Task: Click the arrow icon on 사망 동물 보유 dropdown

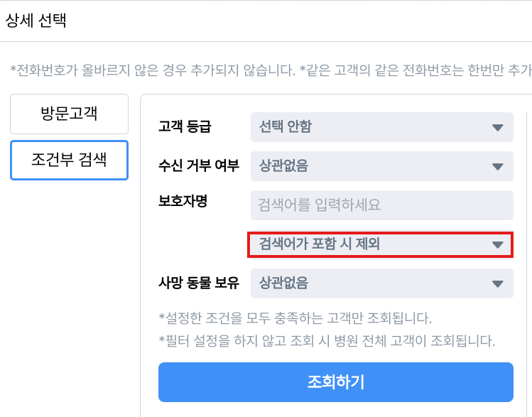Action: pyautogui.click(x=497, y=284)
